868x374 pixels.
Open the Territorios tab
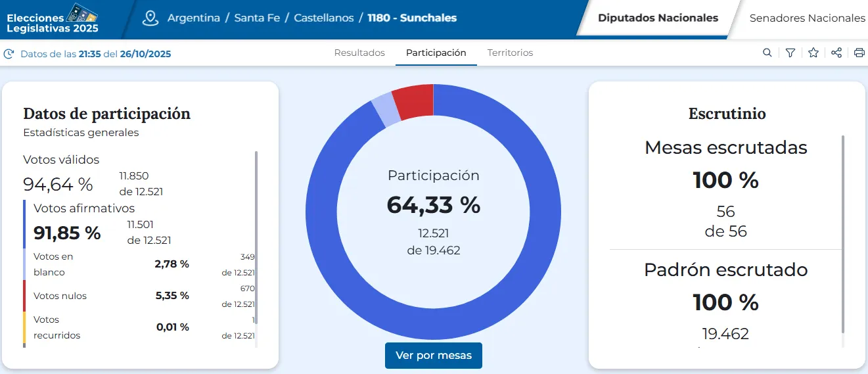pyautogui.click(x=510, y=53)
